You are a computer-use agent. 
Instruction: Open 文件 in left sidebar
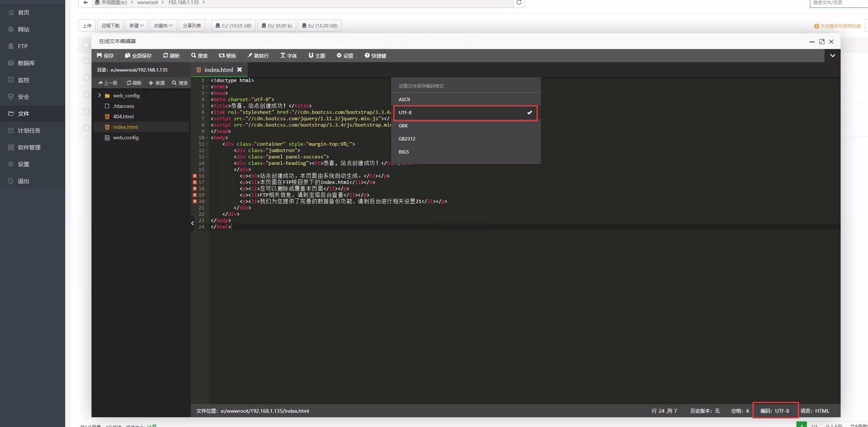(23, 113)
